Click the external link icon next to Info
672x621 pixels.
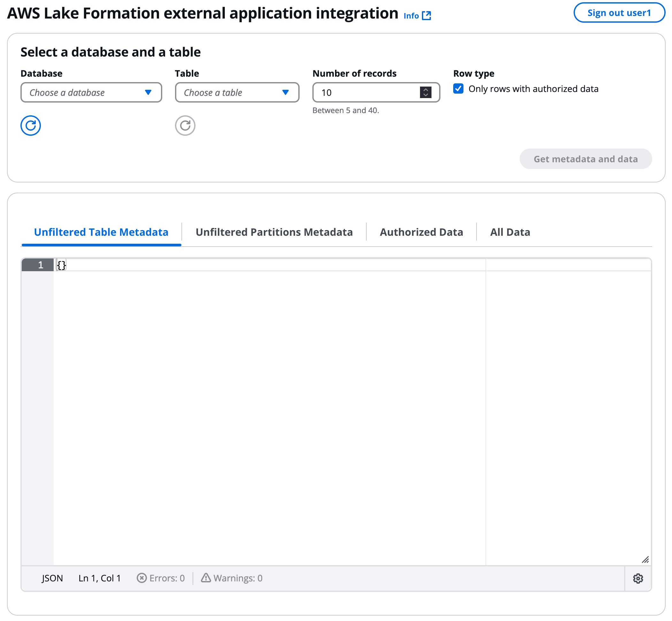click(x=427, y=15)
